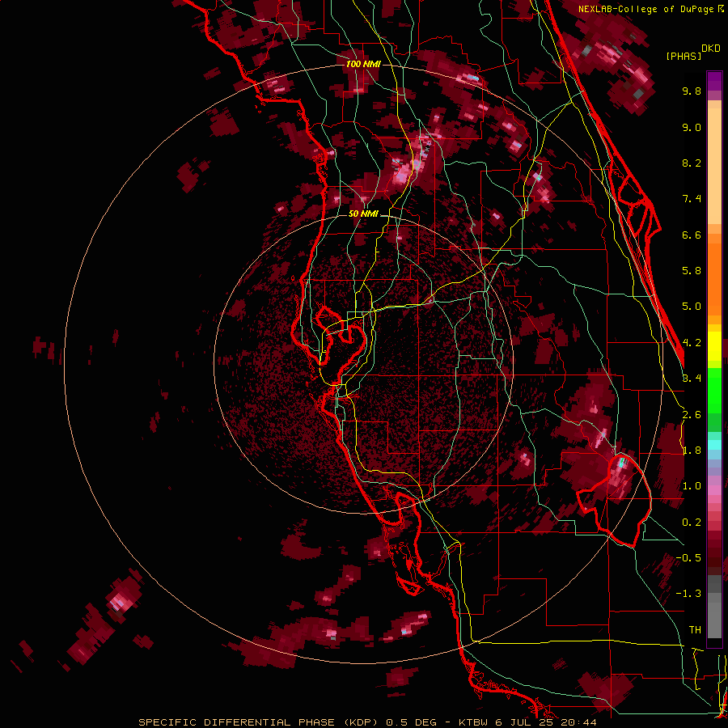Viewport: 728px width, 728px height.
Task: Click the -0.5 scale value
Action: coord(688,558)
